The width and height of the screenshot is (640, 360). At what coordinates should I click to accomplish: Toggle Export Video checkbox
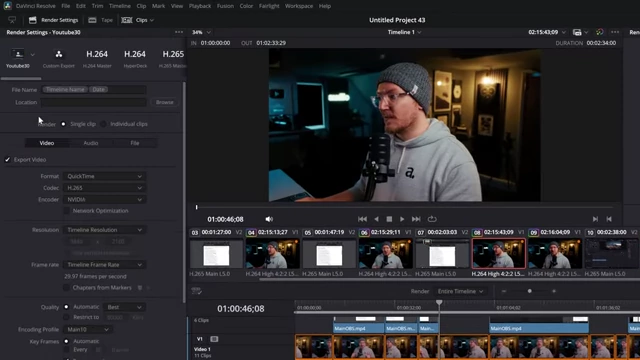7,160
